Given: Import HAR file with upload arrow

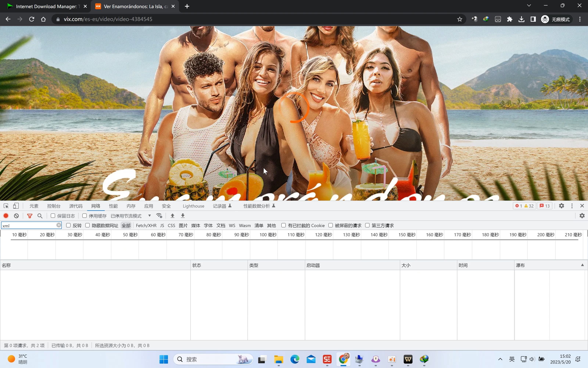Looking at the screenshot, I should pyautogui.click(x=173, y=216).
